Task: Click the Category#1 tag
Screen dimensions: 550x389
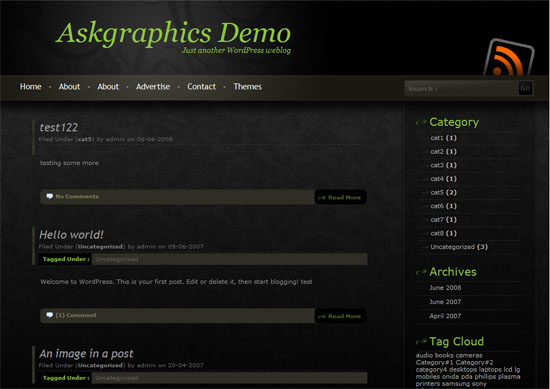Action: [435, 362]
